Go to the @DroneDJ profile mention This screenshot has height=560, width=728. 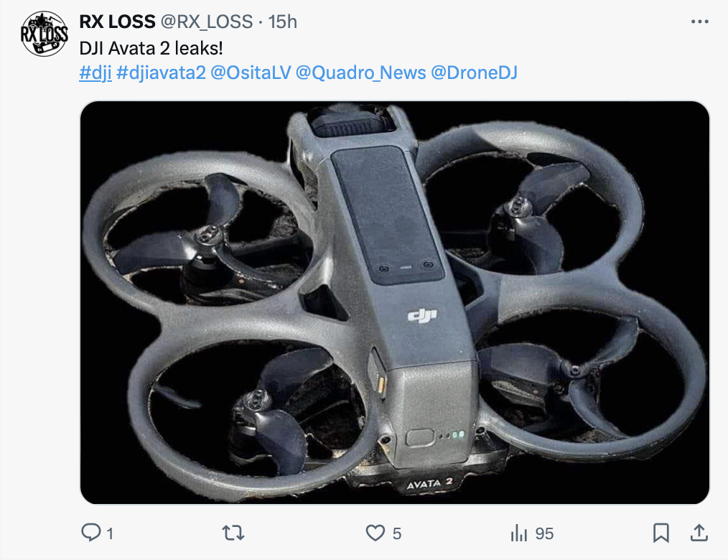(474, 73)
